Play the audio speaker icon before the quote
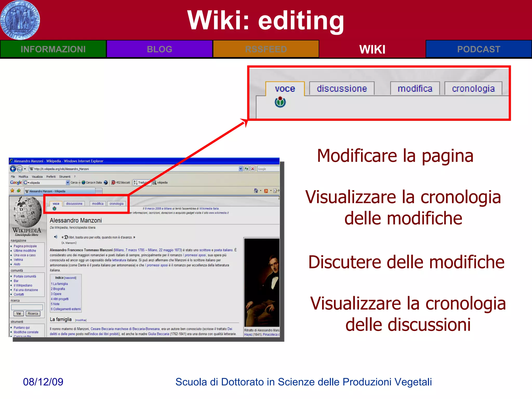The height and width of the screenshot is (399, 532). click(x=56, y=237)
